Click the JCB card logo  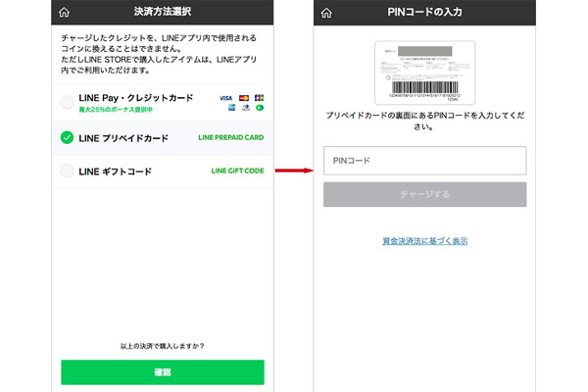click(259, 98)
